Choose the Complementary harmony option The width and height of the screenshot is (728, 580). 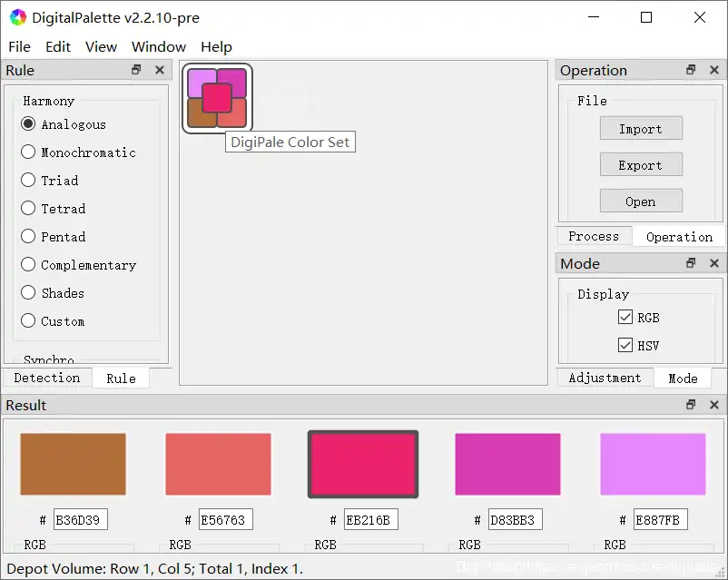pos(29,265)
